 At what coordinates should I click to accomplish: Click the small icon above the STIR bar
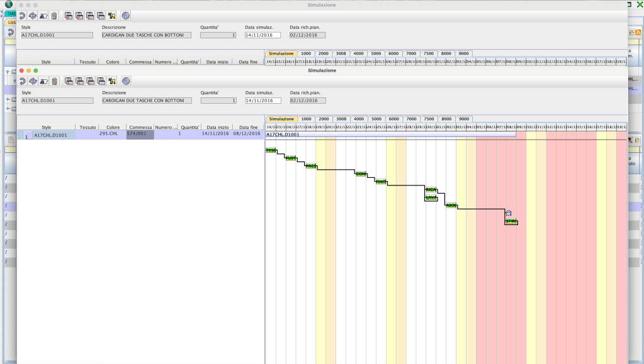coord(508,213)
